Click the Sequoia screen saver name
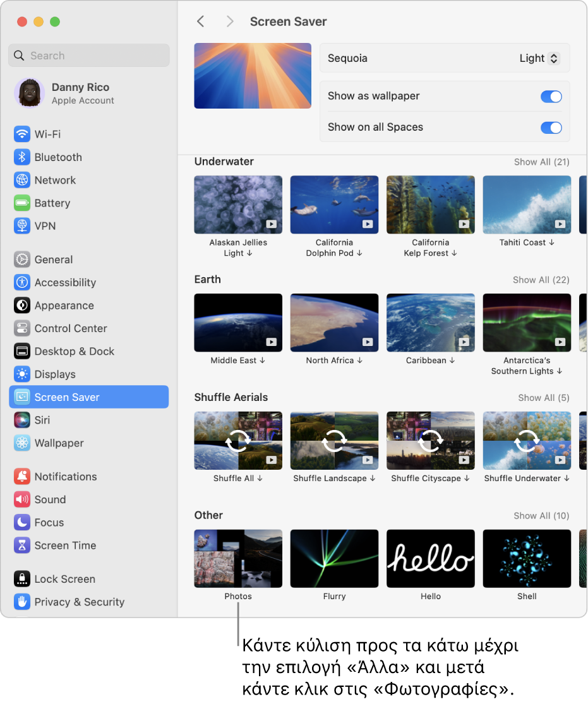The width and height of the screenshot is (588, 704). [347, 58]
